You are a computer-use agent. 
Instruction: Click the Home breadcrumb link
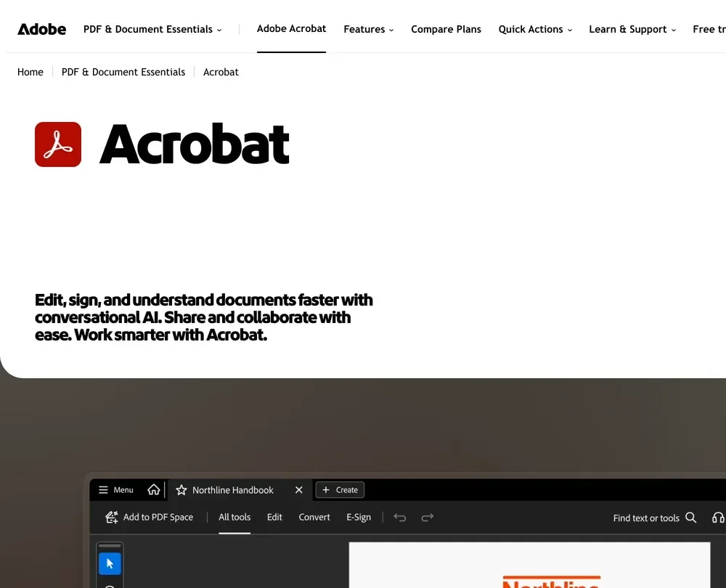coord(30,72)
